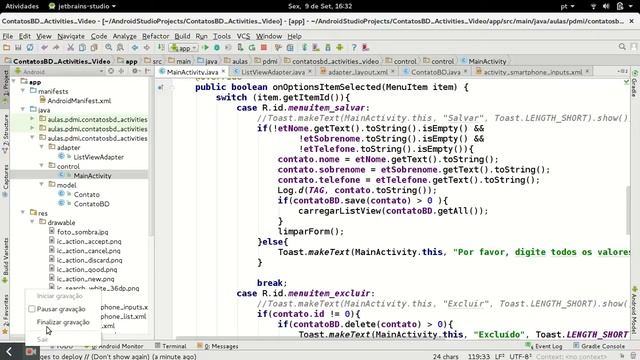Click the Redo arrow in the toolbar
640x360 pixels.
(x=56, y=48)
